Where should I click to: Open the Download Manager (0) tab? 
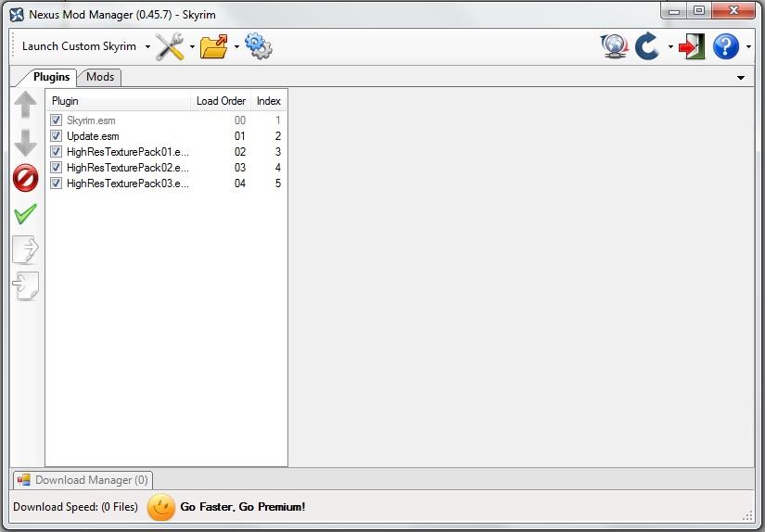(83, 480)
